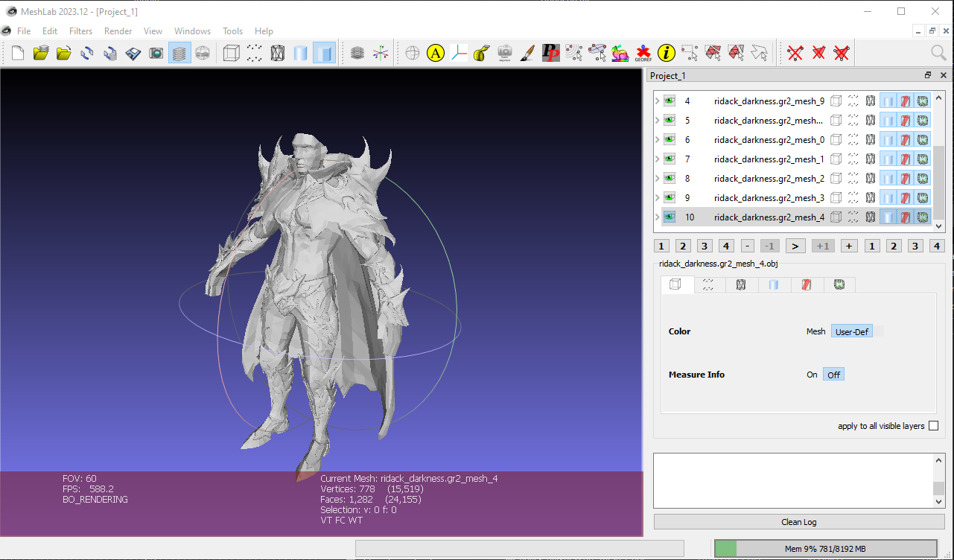Click the yellow Get Info icon
The width and height of the screenshot is (954, 560).
pyautogui.click(x=666, y=53)
